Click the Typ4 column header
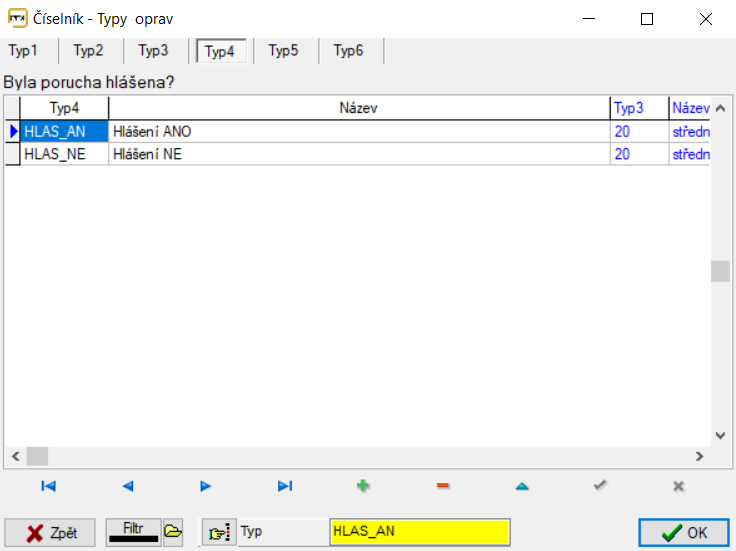736x551 pixels. coord(64,108)
